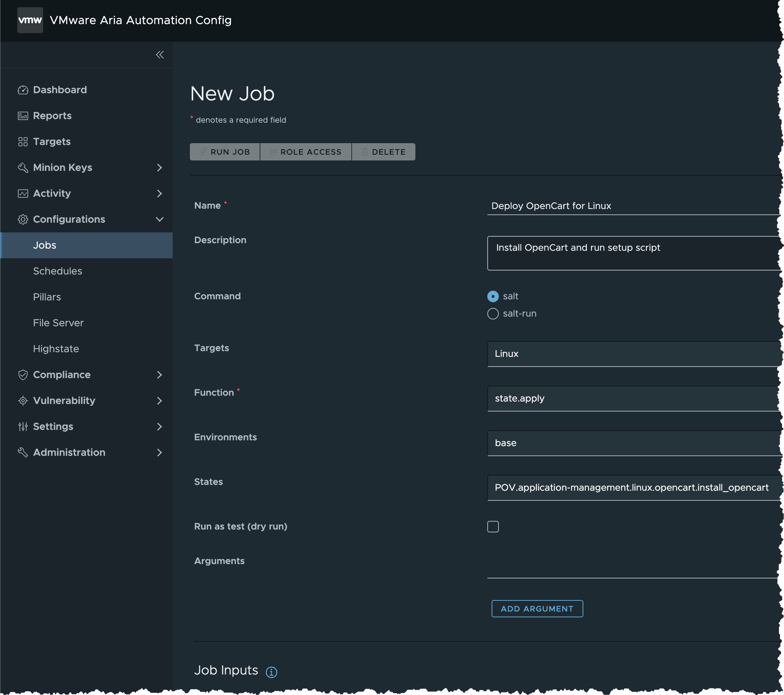Click the Administration wrench icon

(23, 453)
